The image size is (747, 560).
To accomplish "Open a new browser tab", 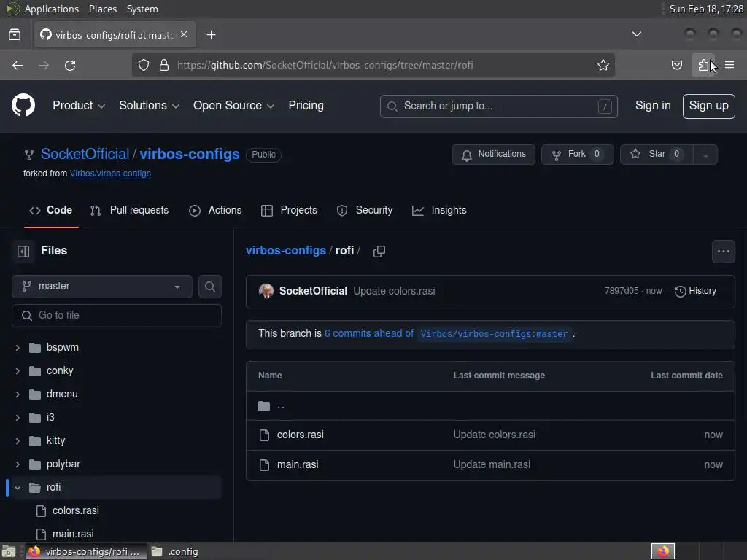I will point(211,35).
